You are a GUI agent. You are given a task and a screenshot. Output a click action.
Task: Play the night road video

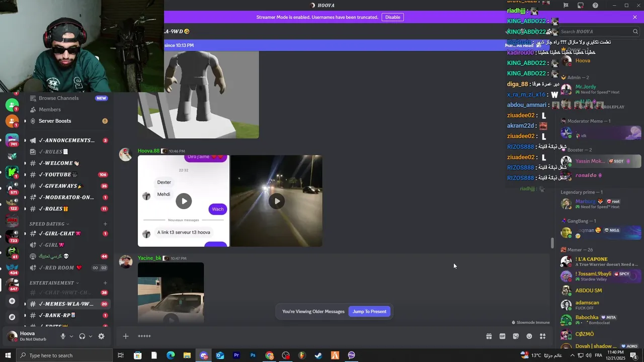(x=277, y=201)
